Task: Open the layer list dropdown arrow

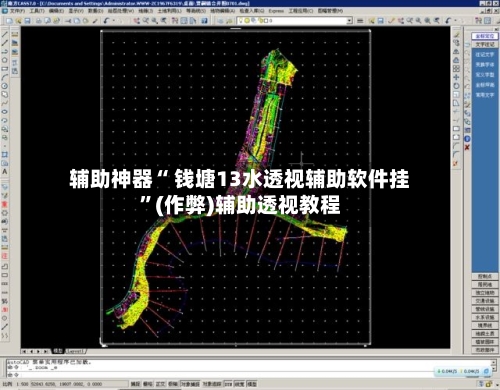Action: [349, 21]
